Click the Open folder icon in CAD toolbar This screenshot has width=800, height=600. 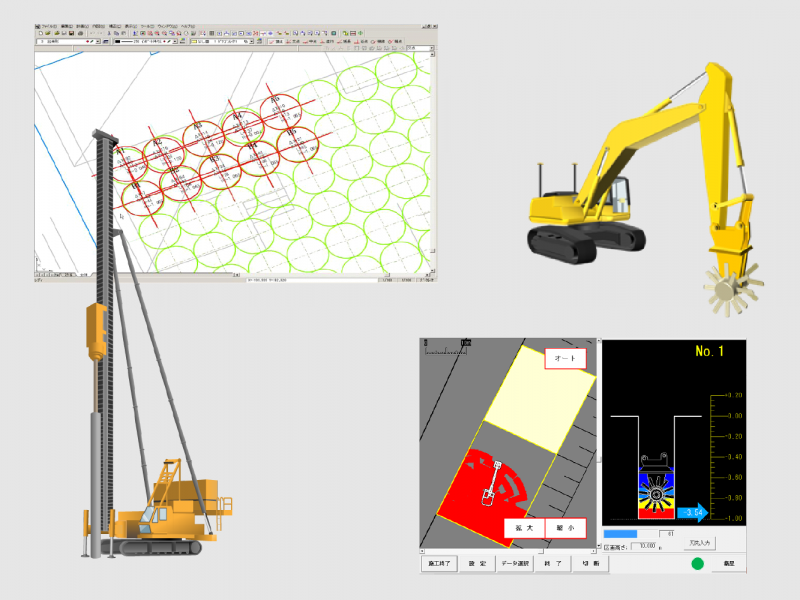(48, 33)
